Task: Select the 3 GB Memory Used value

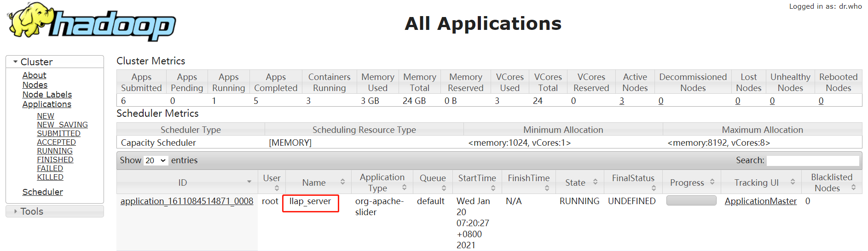Action: [370, 101]
